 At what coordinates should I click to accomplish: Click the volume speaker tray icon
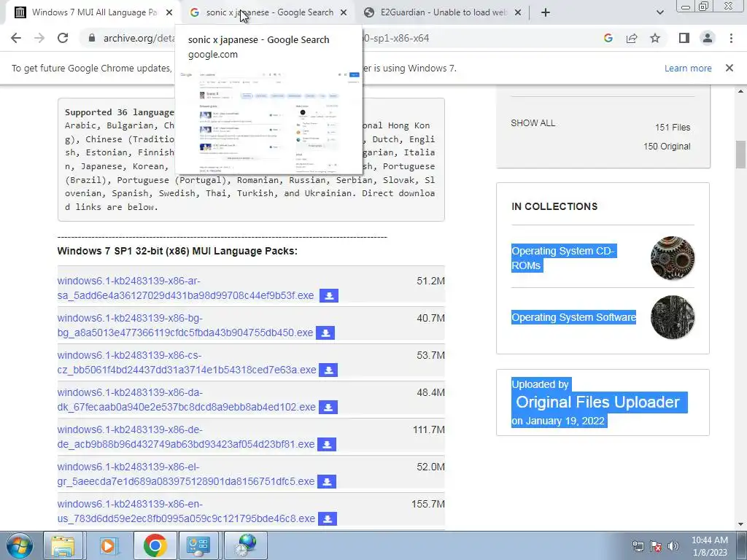[673, 546]
